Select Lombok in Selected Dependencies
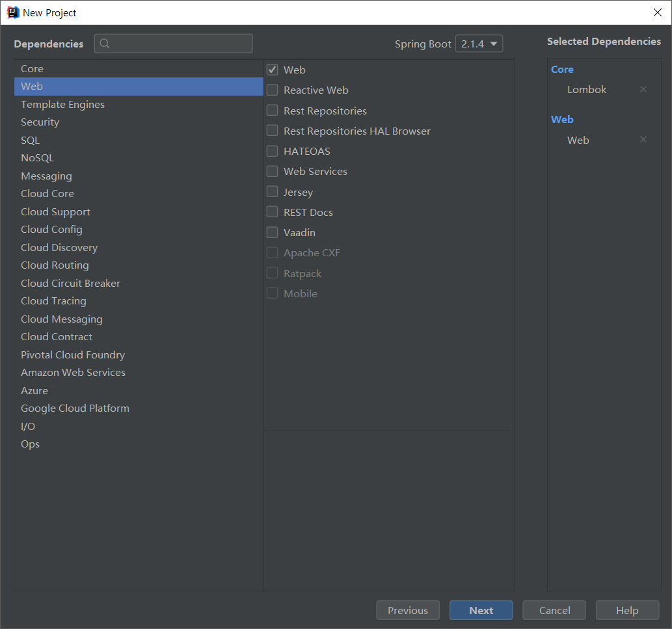The width and height of the screenshot is (672, 629). coord(587,90)
